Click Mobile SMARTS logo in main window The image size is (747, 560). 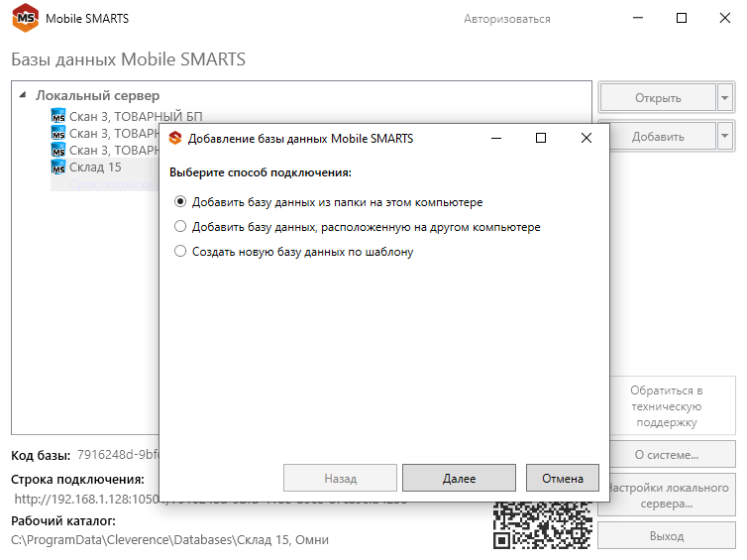(25, 18)
